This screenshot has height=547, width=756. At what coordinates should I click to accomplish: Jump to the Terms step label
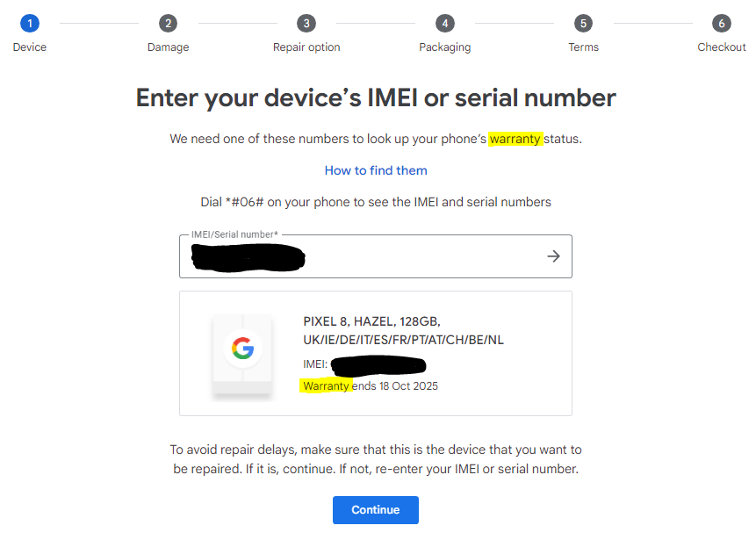pos(583,47)
